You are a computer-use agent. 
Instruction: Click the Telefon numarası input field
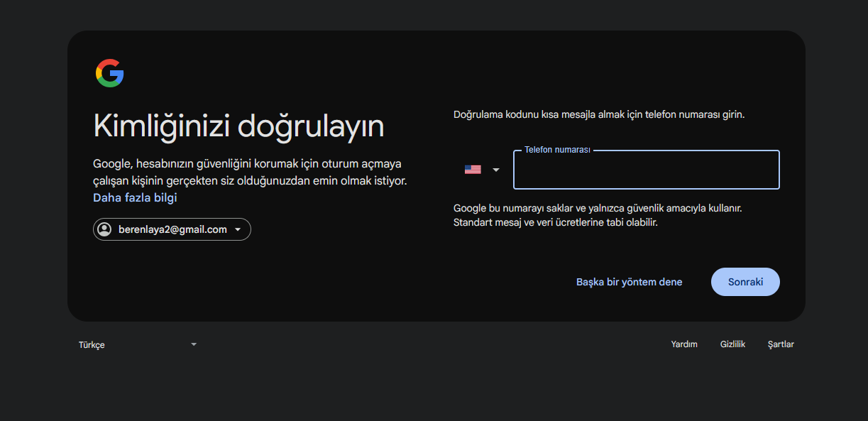click(x=647, y=170)
